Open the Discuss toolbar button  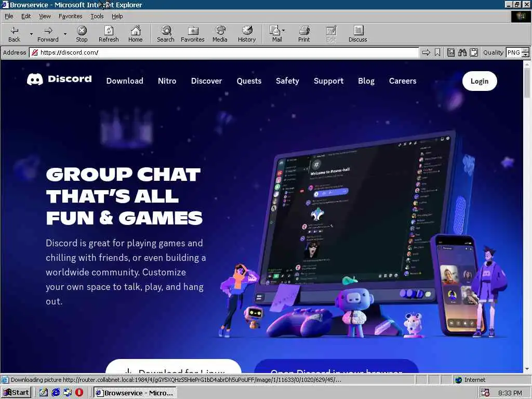pyautogui.click(x=357, y=34)
